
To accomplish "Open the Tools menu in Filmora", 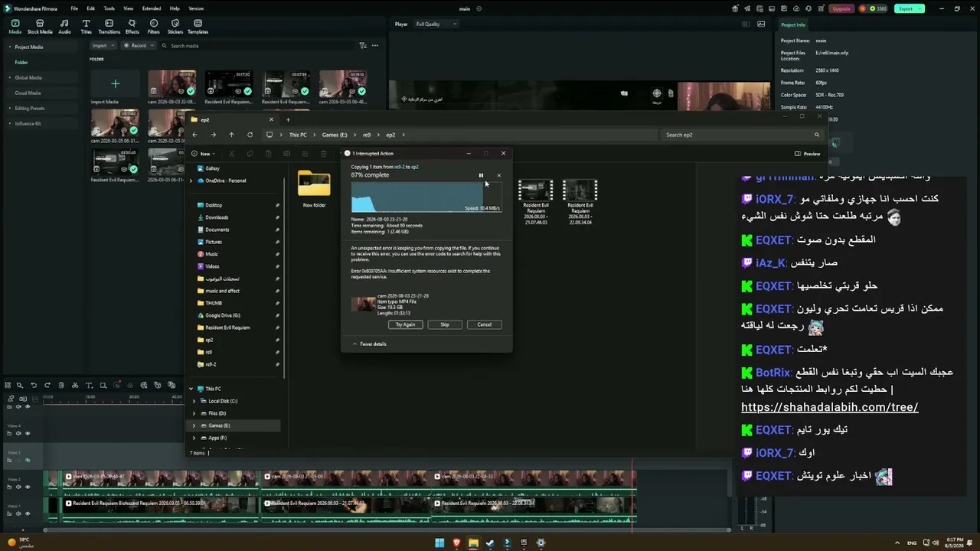I will (x=109, y=8).
